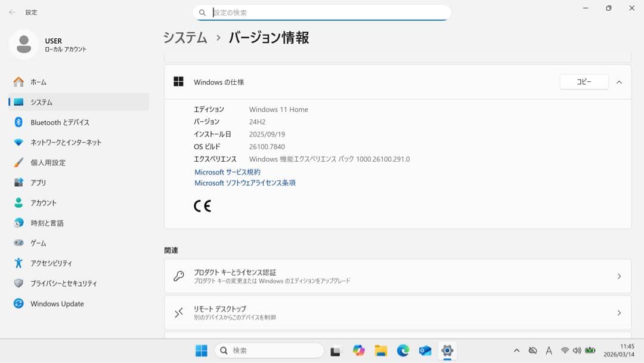The image size is (644, 363).
Task: Click the volume speaker tray icon
Action: (577, 350)
